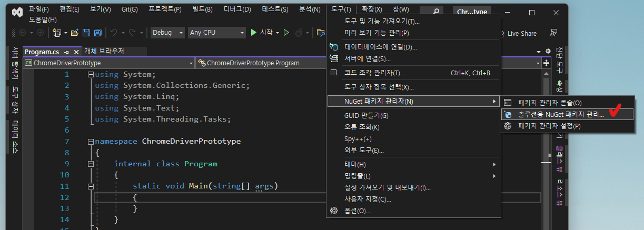Image resolution: width=644 pixels, height=230 pixels.
Task: Open the 프로젝트(P) menu
Action: point(165,9)
